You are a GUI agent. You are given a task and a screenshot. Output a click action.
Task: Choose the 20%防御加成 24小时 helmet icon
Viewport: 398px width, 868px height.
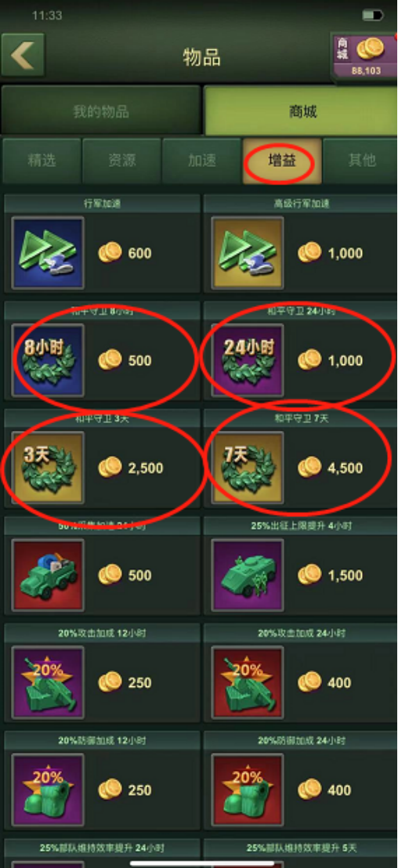(248, 790)
